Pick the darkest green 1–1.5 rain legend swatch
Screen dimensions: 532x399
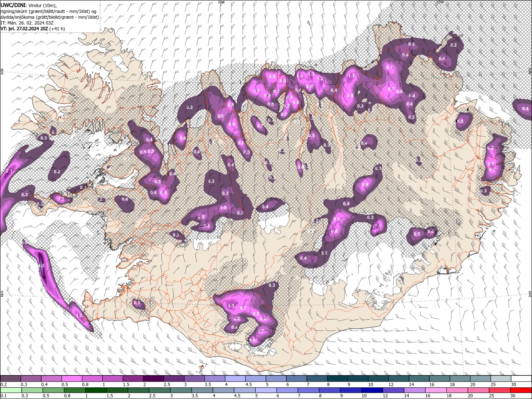96,390
